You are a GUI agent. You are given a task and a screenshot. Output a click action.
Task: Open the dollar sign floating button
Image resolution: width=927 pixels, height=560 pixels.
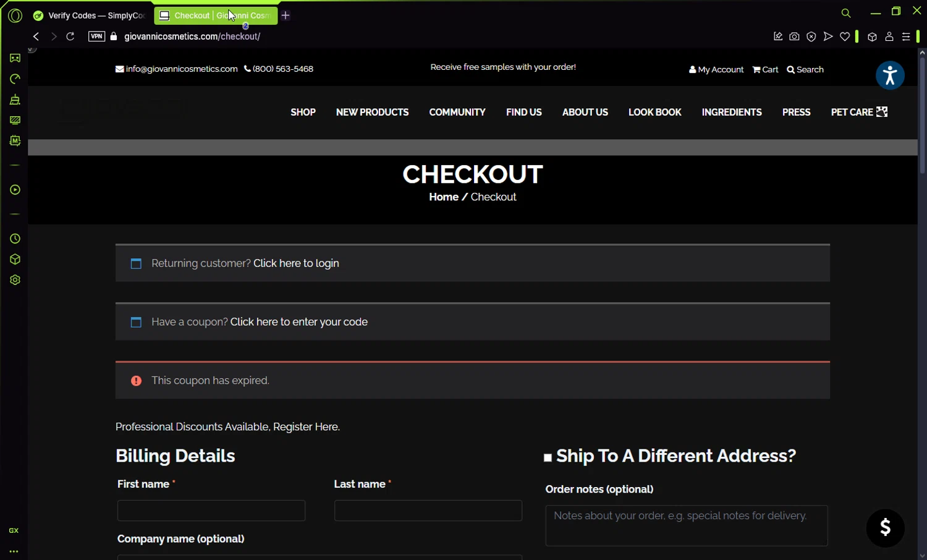pyautogui.click(x=885, y=528)
